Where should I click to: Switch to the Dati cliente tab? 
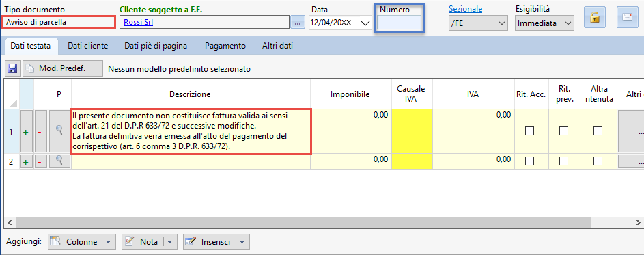point(88,46)
